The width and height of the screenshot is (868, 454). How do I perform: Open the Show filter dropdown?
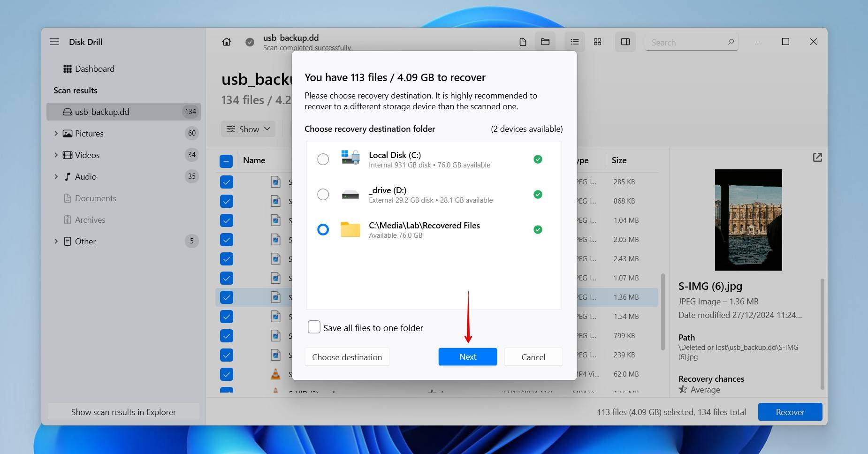pos(248,129)
